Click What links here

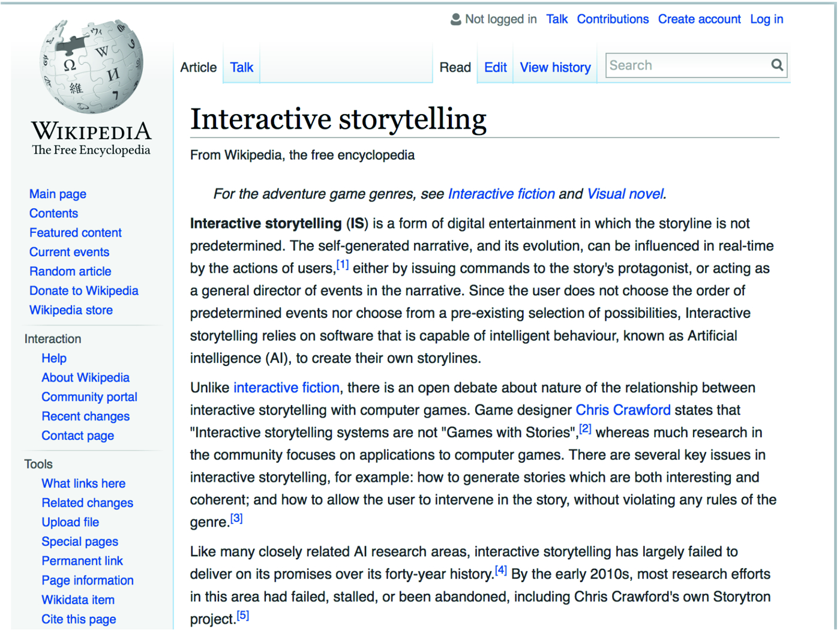tap(83, 484)
